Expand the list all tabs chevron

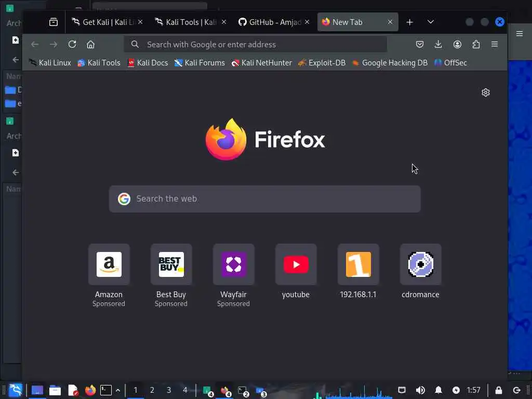[431, 22]
